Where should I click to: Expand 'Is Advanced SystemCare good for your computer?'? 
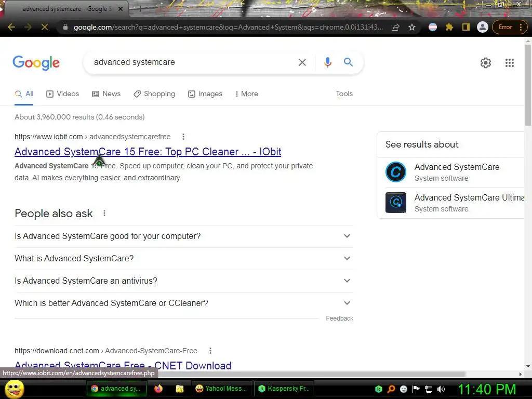point(184,236)
